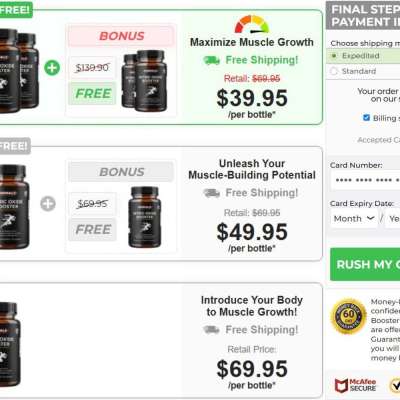Open the card expiry Month dropdown

[x=354, y=219]
